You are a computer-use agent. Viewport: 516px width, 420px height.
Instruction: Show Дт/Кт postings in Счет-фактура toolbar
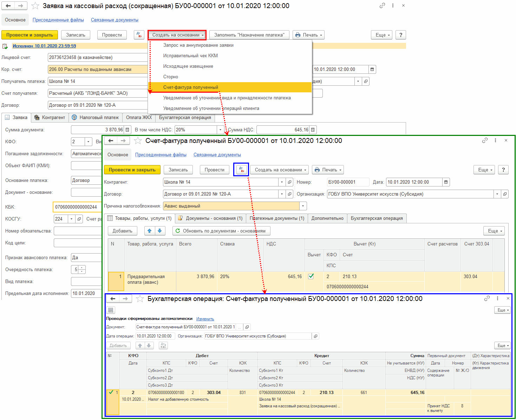(x=241, y=169)
